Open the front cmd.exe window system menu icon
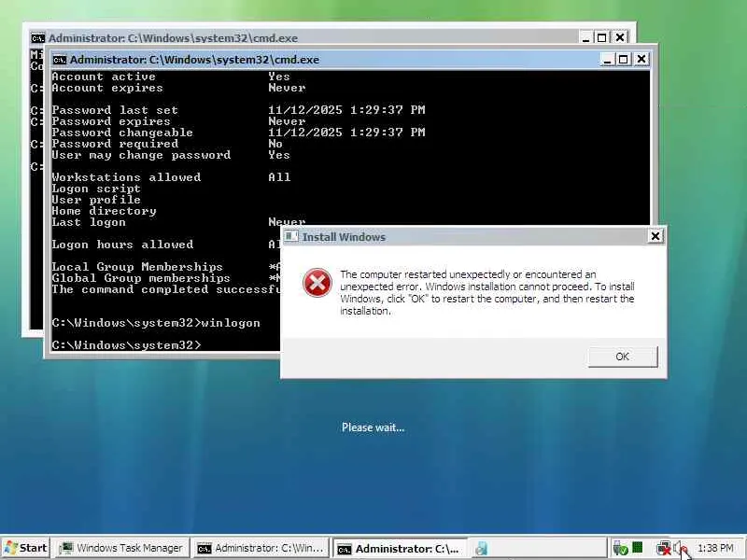747x560 pixels. click(x=60, y=60)
